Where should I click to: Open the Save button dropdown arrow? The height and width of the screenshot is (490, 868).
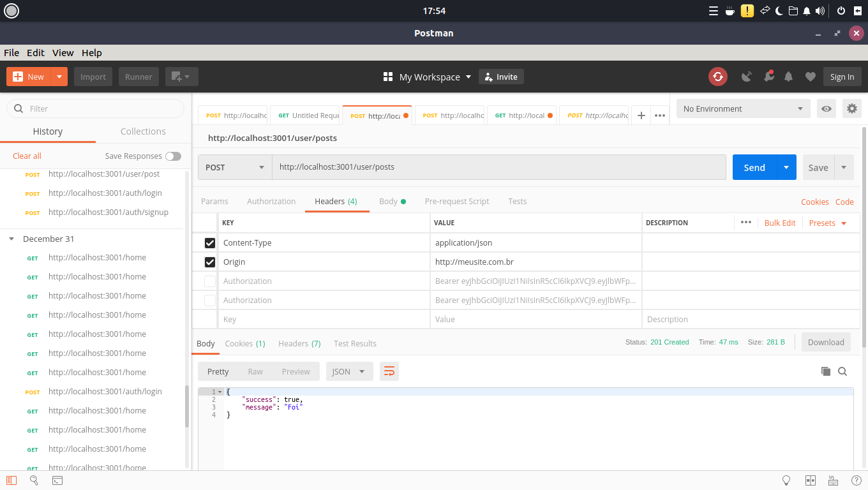pos(844,167)
